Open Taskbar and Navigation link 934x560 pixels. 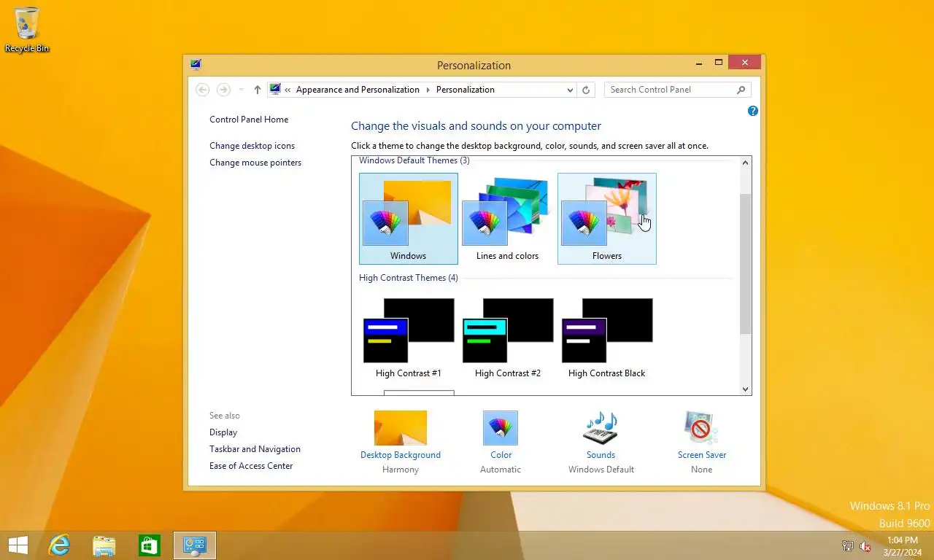(x=255, y=449)
